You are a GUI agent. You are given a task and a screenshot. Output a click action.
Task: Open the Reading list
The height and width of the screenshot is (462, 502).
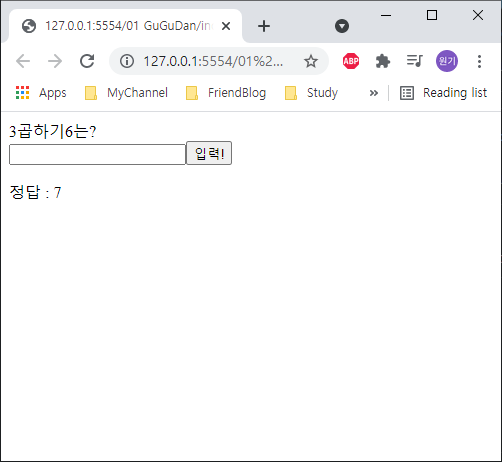point(443,93)
